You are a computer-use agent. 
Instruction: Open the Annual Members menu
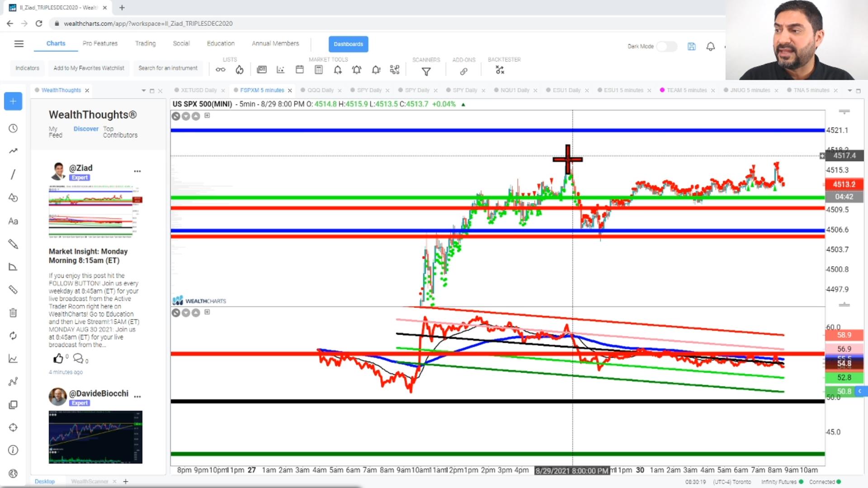(275, 43)
